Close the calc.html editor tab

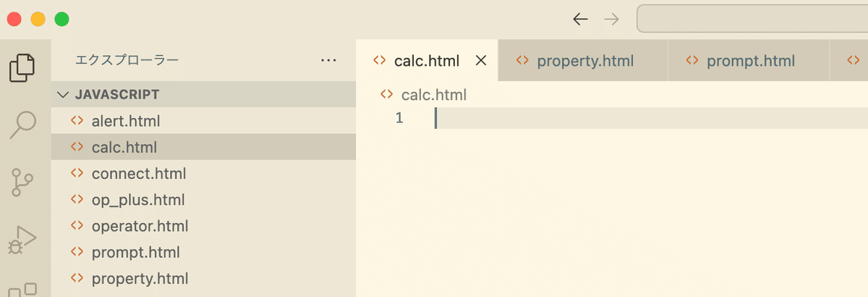(x=480, y=61)
